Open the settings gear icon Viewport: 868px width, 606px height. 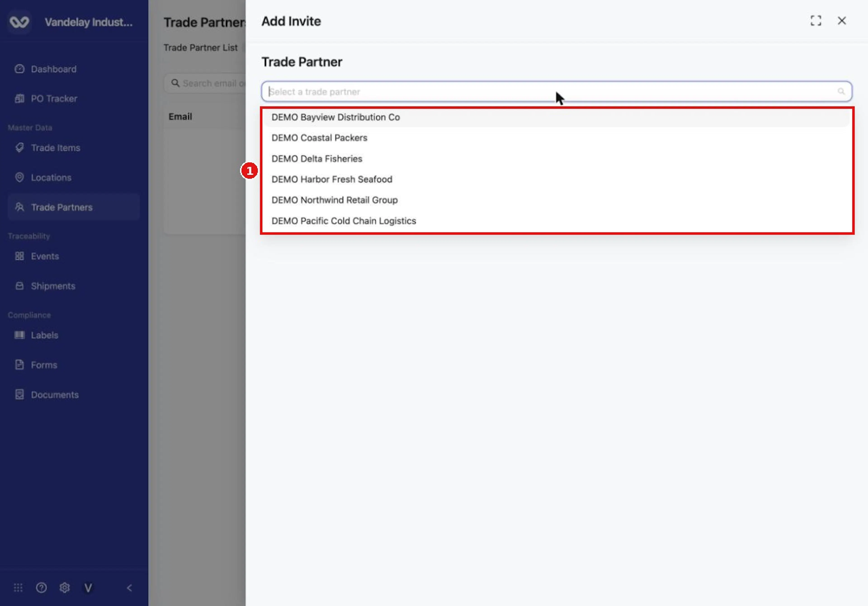(x=65, y=588)
